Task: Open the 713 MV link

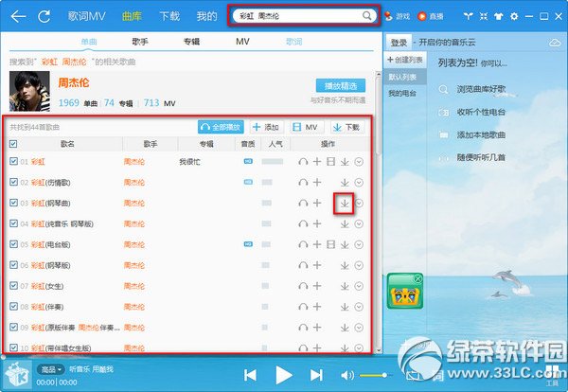Action: click(x=159, y=103)
